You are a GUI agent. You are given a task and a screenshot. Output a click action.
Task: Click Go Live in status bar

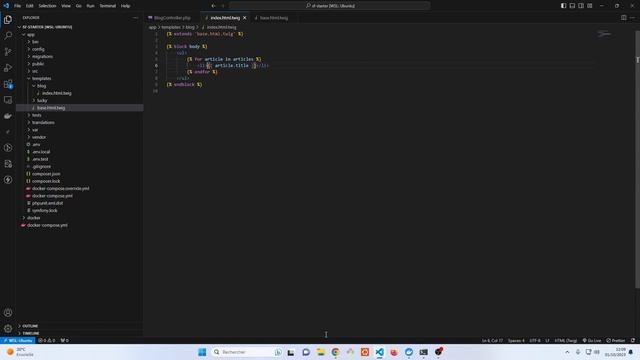click(x=591, y=340)
